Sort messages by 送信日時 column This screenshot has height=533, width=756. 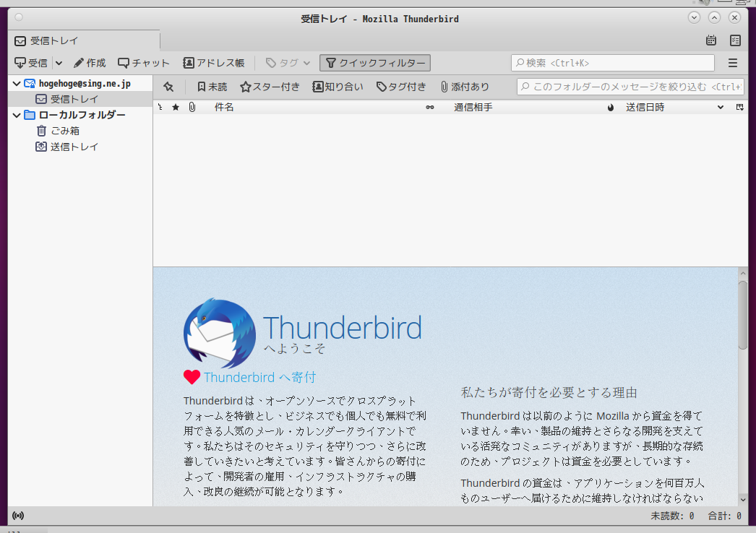(x=645, y=108)
